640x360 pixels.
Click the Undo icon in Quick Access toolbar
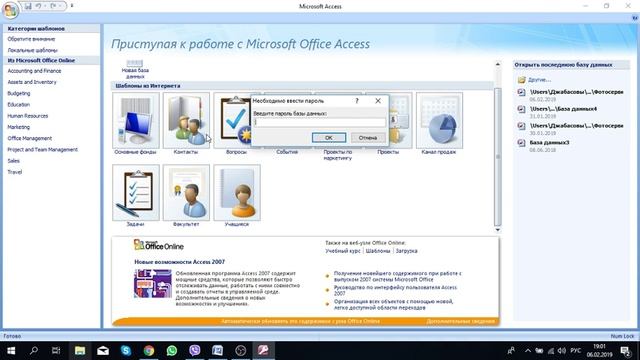(x=39, y=6)
